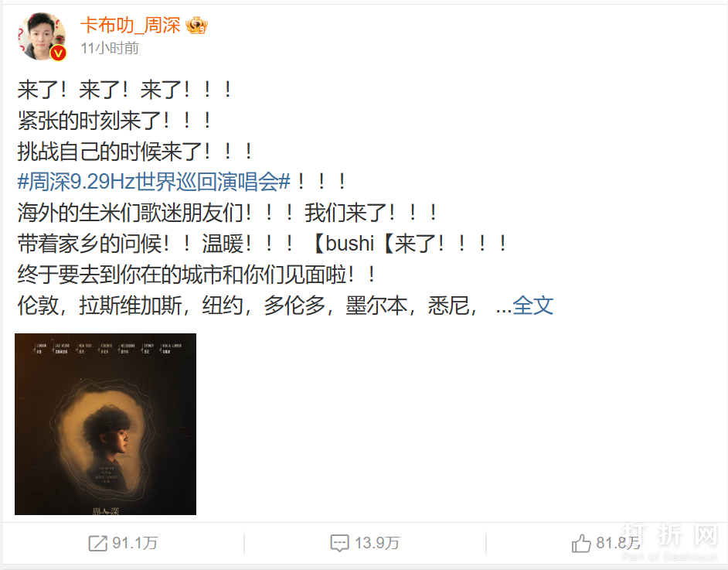Click the orange V verified badge
The height and width of the screenshot is (570, 728).
(x=58, y=53)
